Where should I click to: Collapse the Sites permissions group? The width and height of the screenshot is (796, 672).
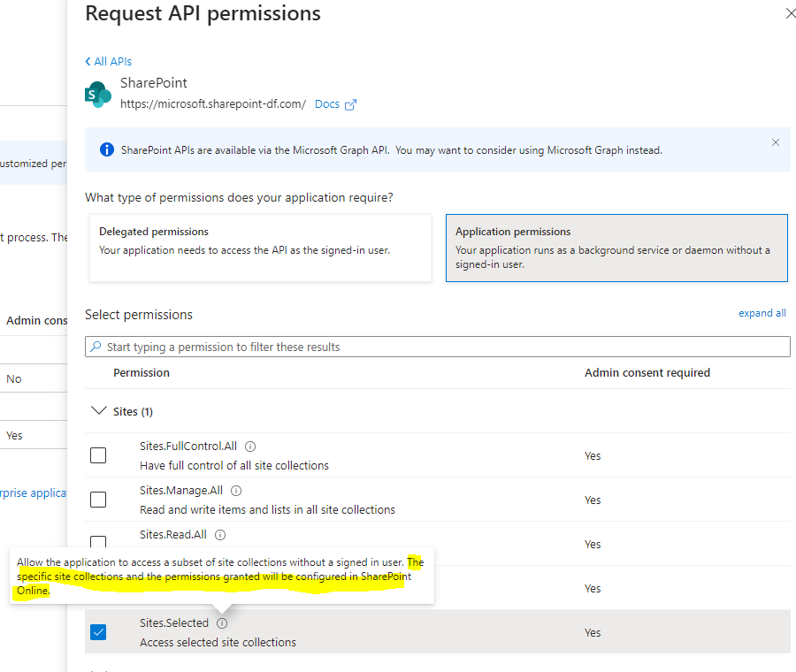pos(98,411)
